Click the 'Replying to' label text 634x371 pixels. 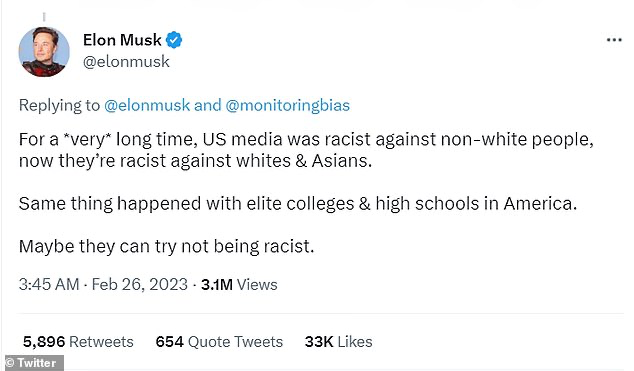coord(59,105)
